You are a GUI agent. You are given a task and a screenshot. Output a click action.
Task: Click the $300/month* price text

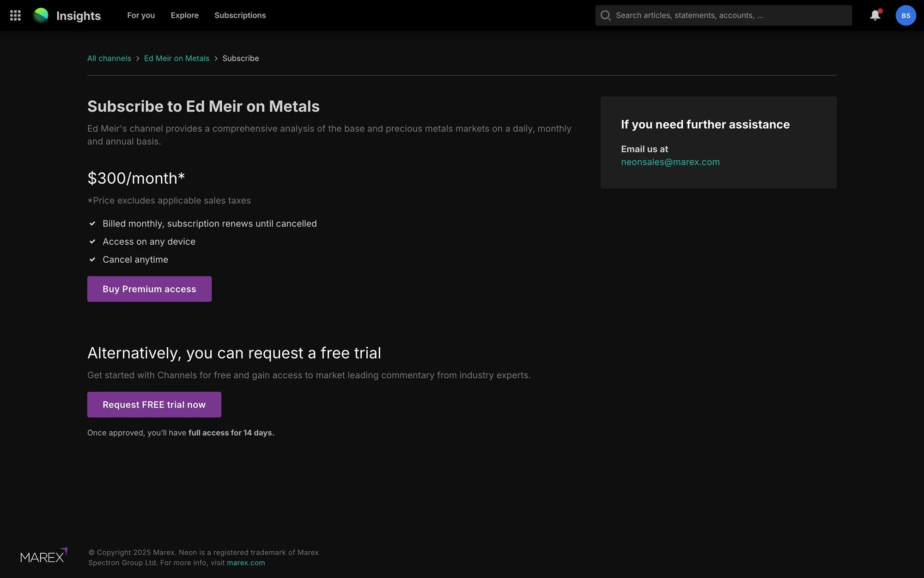[136, 178]
